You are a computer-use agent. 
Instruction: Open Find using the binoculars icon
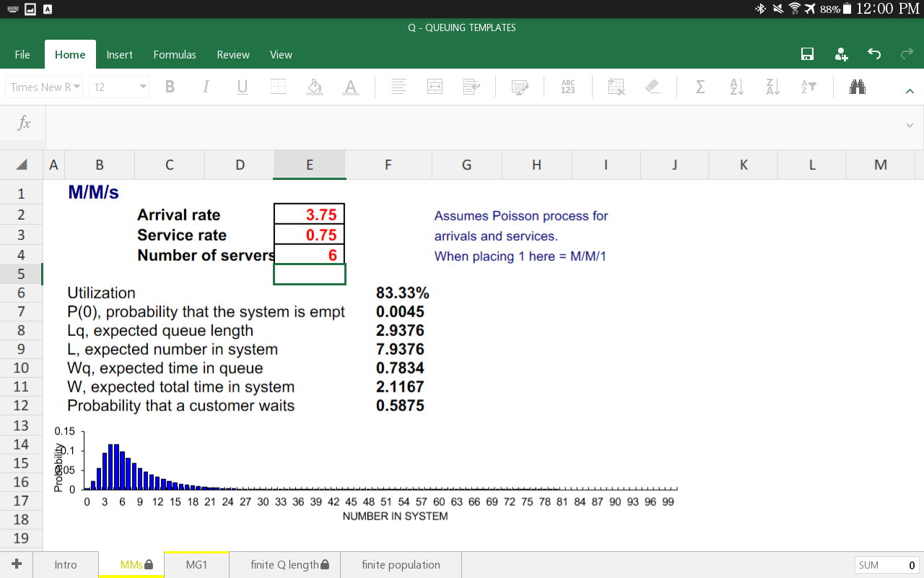(857, 87)
